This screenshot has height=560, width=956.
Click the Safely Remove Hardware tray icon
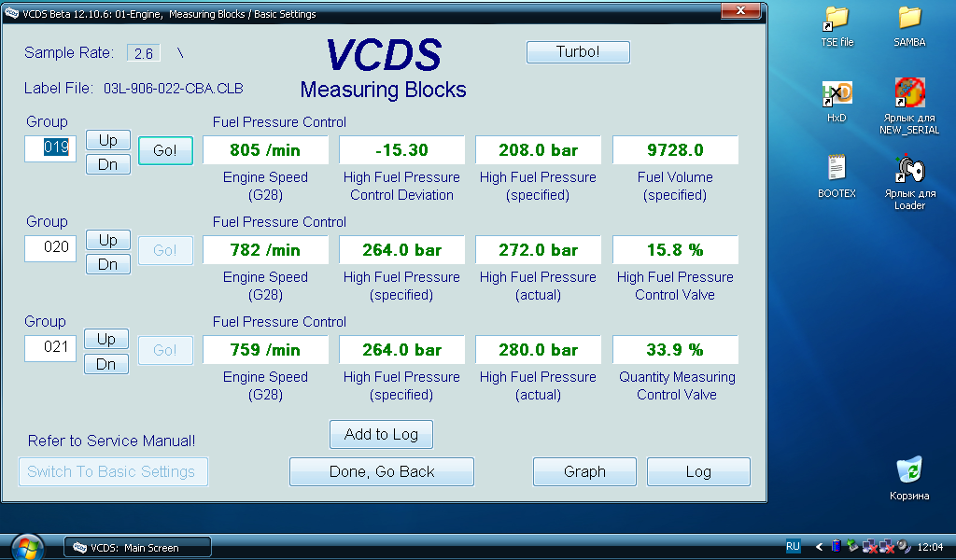coord(852,547)
